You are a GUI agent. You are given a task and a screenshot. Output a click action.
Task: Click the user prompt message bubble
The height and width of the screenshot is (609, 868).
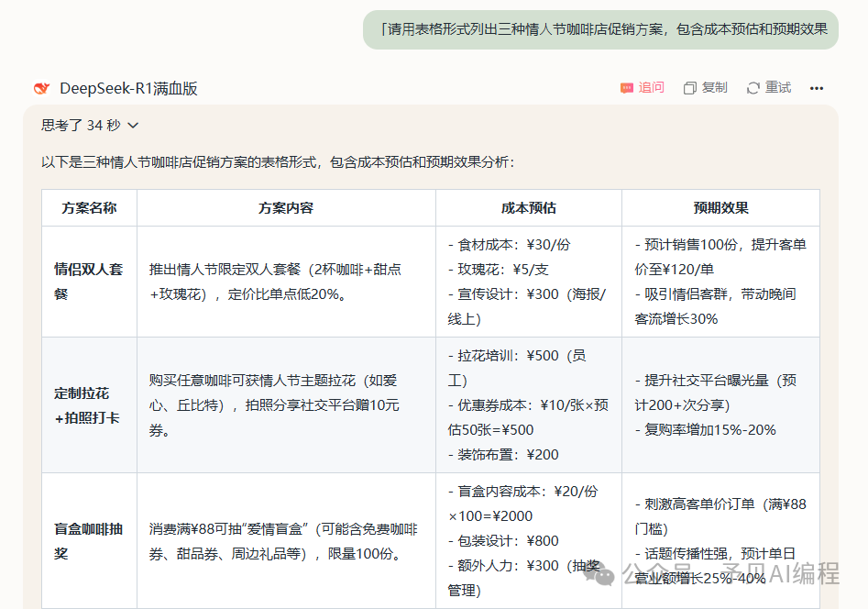pyautogui.click(x=600, y=29)
